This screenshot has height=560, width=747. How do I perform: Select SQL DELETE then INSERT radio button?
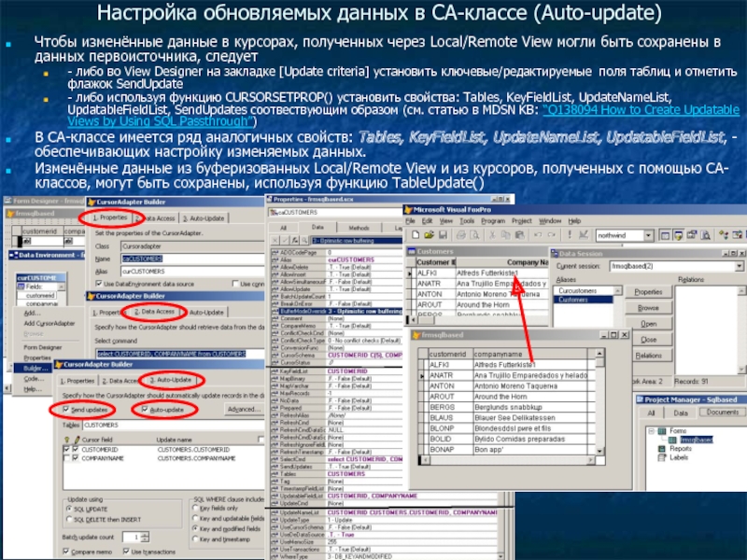(x=69, y=519)
